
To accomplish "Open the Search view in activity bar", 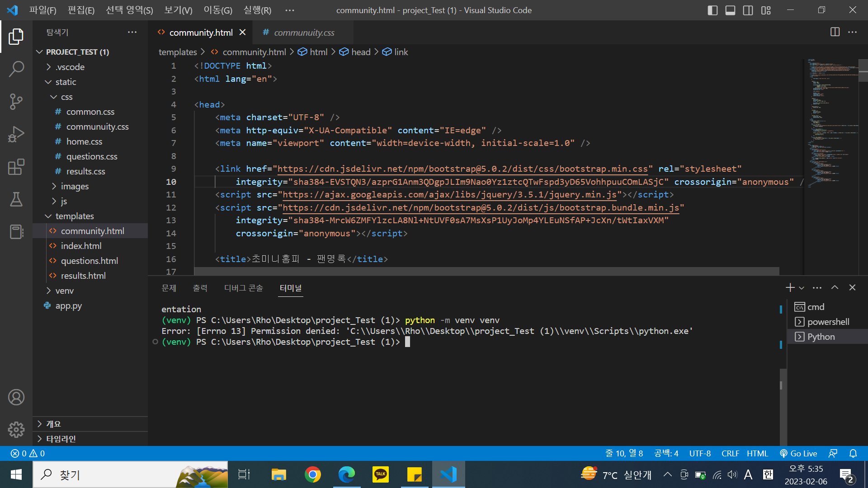I will tap(16, 69).
